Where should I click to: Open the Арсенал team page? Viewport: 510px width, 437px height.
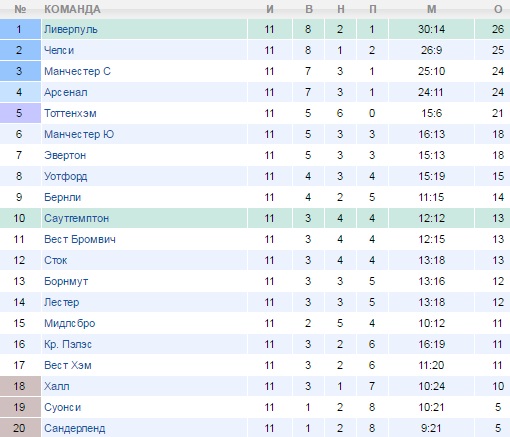(x=66, y=92)
